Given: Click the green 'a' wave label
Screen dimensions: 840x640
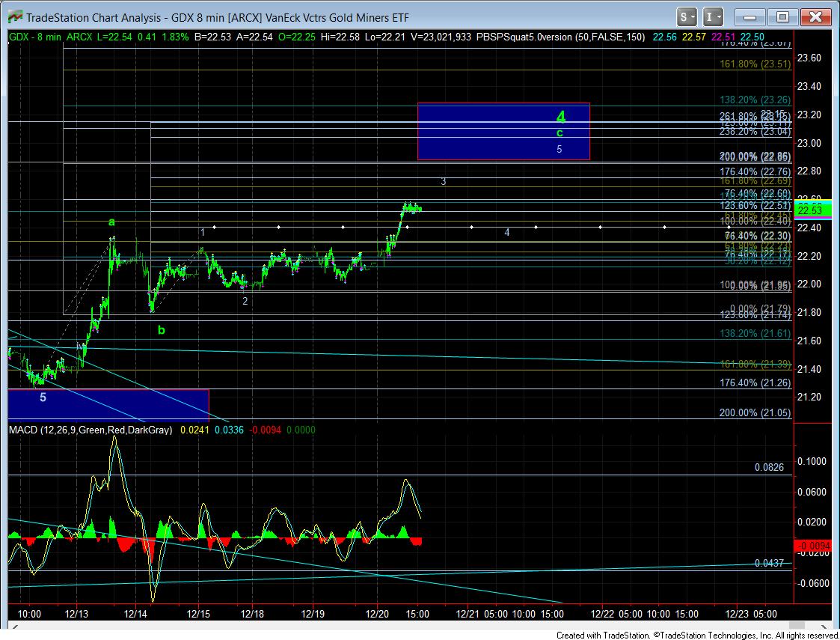Looking at the screenshot, I should 111,222.
